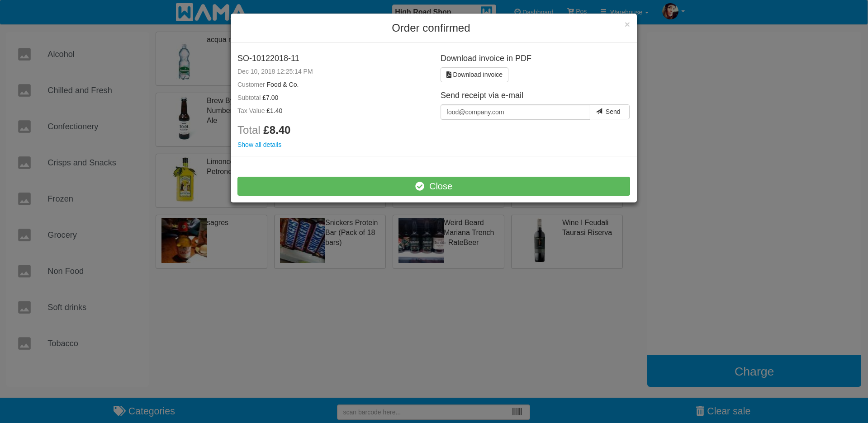The image size is (868, 423).
Task: Click the trash icon beside Clear sale
Action: click(x=700, y=411)
